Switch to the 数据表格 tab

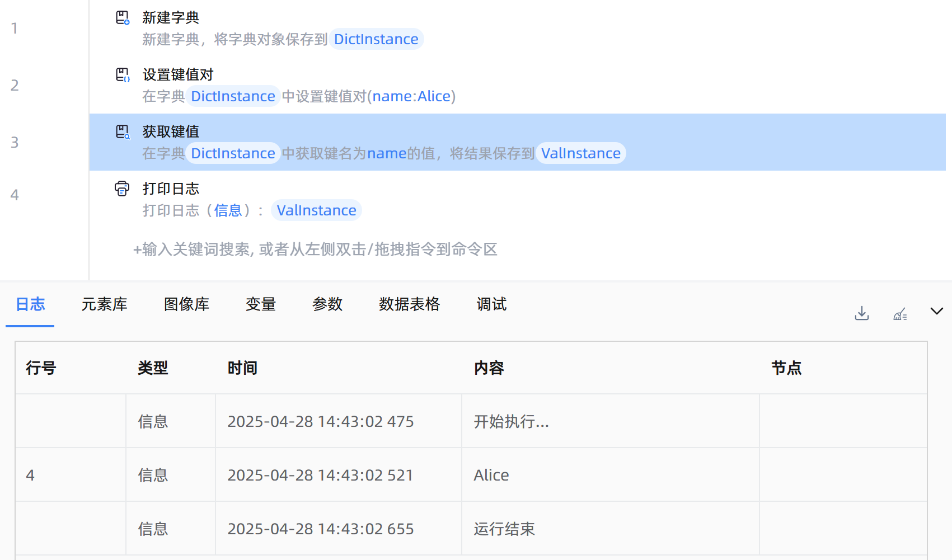tap(409, 304)
